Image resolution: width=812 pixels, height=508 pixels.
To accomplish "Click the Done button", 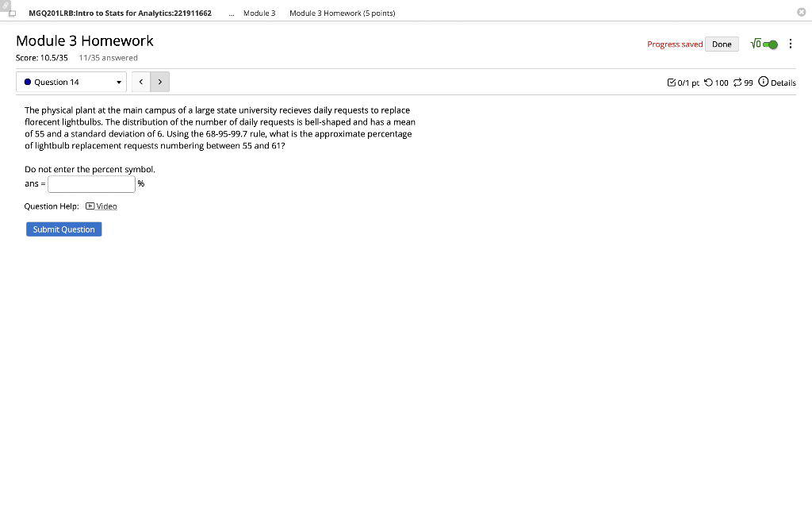I will [722, 44].
